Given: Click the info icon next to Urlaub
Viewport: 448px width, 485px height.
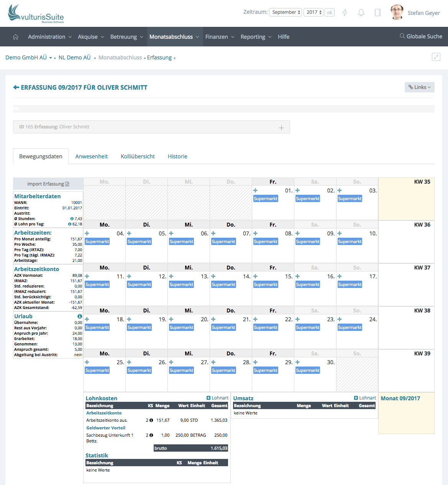Looking at the screenshot, I should click(x=80, y=316).
